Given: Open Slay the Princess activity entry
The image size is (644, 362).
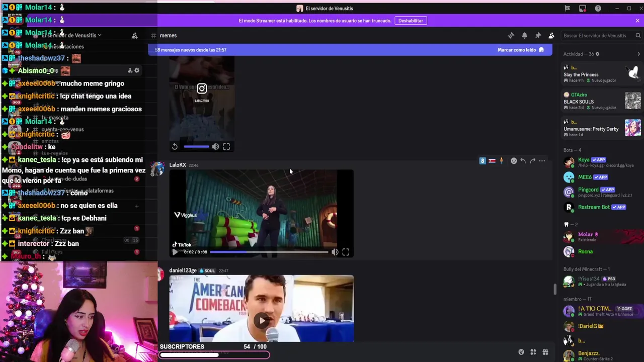Looking at the screenshot, I should [x=601, y=74].
